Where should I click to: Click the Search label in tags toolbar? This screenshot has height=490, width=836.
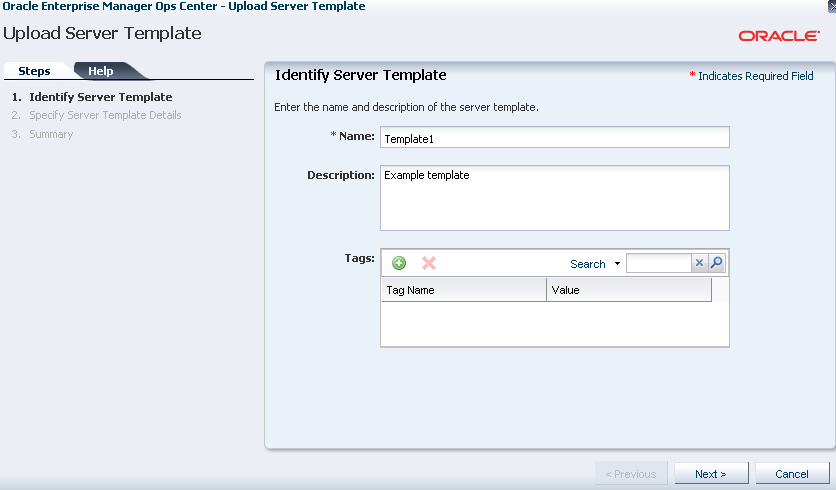coord(588,264)
